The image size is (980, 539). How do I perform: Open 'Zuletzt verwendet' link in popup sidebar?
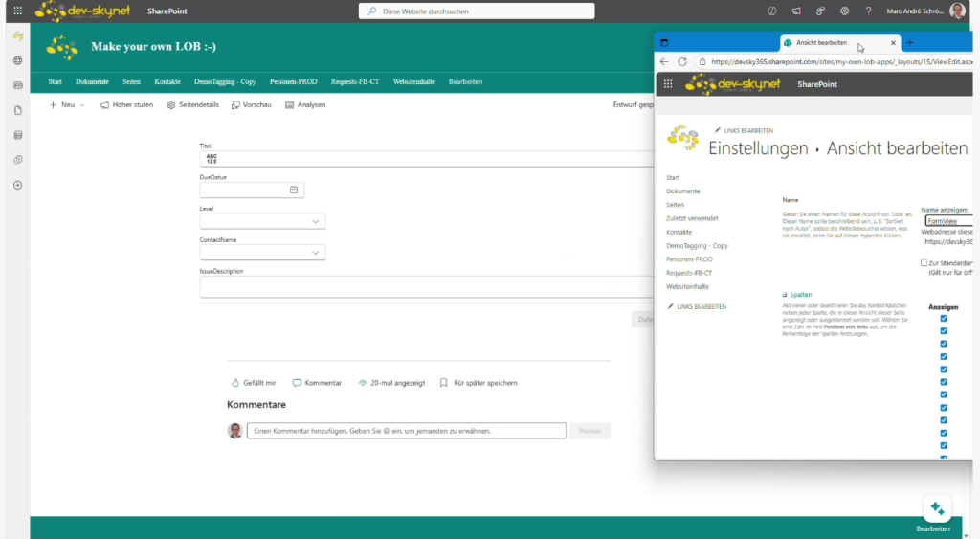(691, 218)
